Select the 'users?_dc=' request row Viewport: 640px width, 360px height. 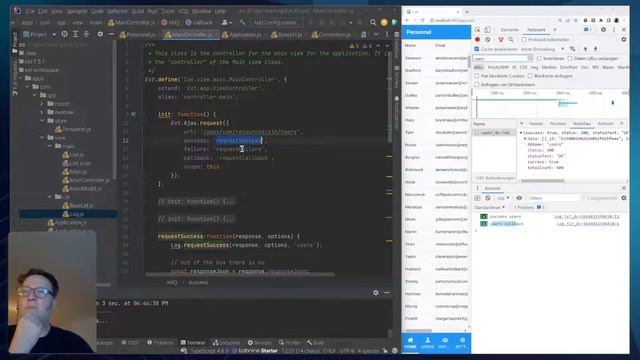495,133
